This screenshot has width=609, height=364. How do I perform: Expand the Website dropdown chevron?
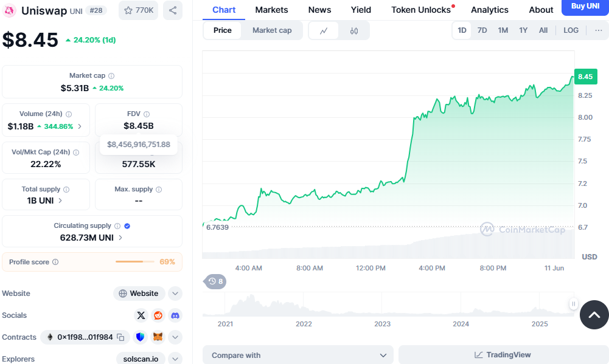(175, 294)
